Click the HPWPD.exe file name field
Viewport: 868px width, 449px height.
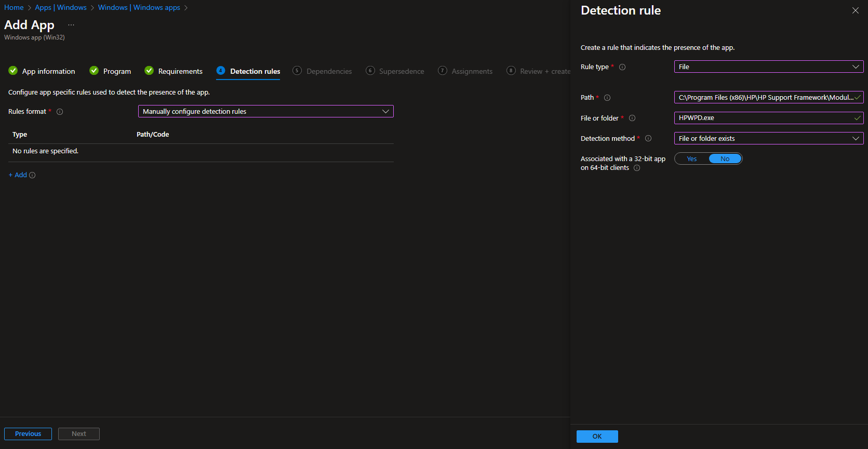click(x=769, y=118)
